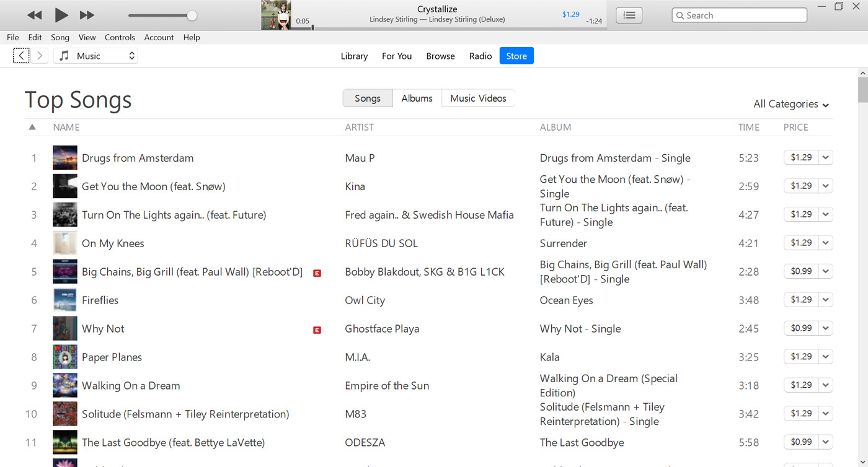Select the Store tab

(516, 56)
